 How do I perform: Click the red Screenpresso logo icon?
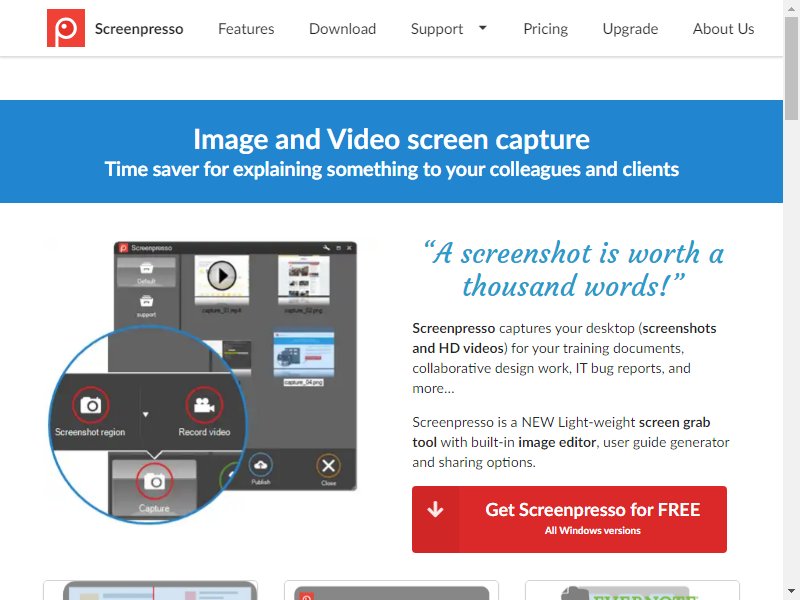66,28
